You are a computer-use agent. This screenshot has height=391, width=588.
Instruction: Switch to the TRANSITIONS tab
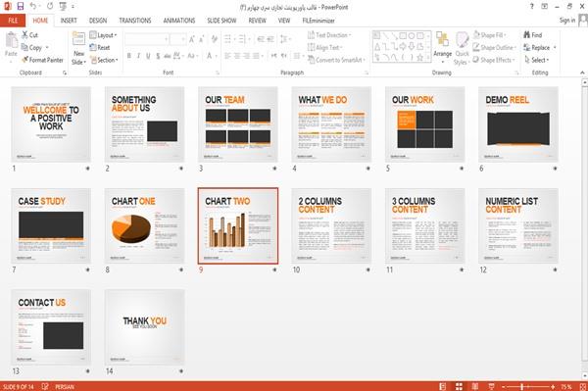pyautogui.click(x=135, y=21)
